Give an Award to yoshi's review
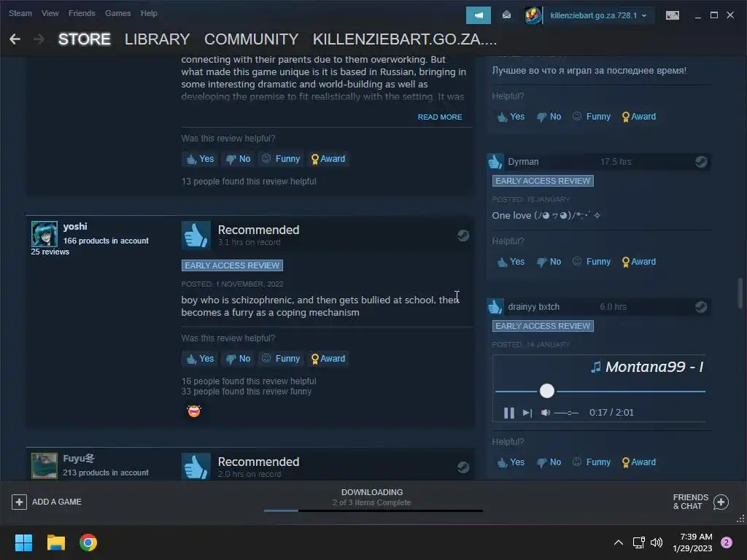The image size is (747, 560). point(328,359)
